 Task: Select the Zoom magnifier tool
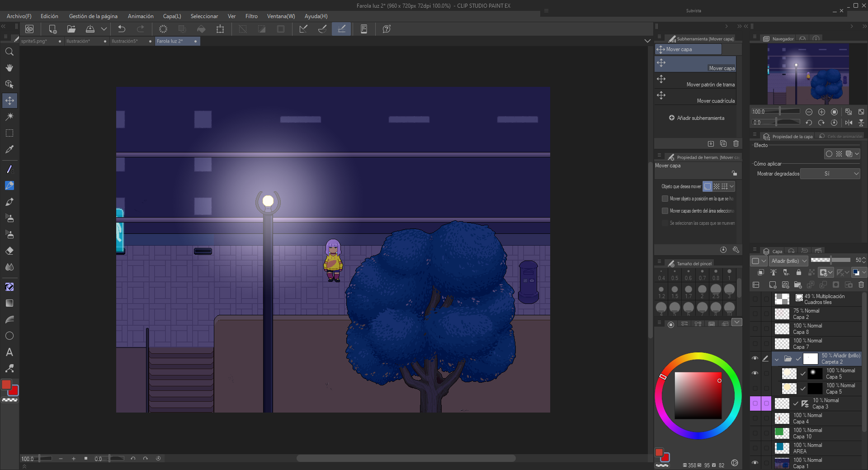click(x=9, y=52)
